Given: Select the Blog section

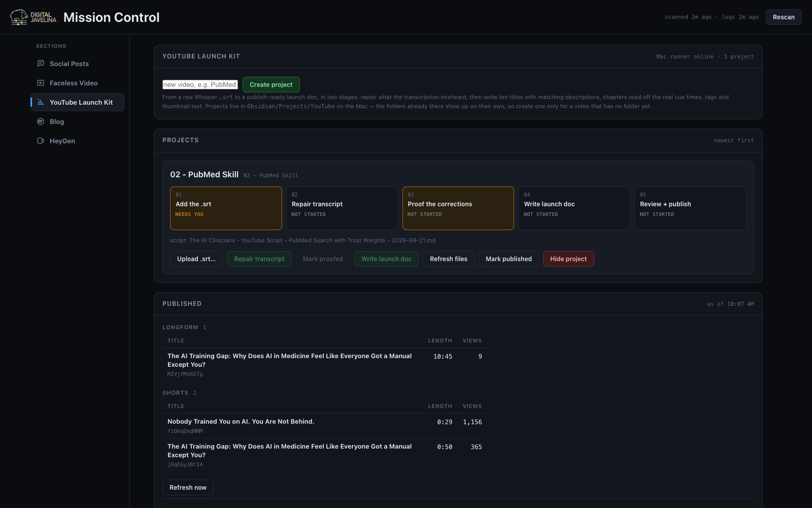Looking at the screenshot, I should click(x=77, y=121).
